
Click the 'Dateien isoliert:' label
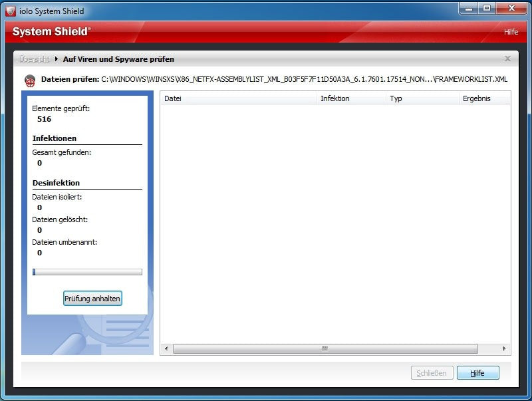pyautogui.click(x=57, y=197)
